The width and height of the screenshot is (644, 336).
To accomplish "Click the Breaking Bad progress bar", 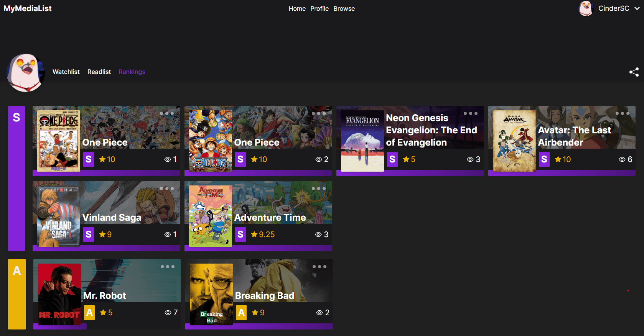I will (x=259, y=326).
